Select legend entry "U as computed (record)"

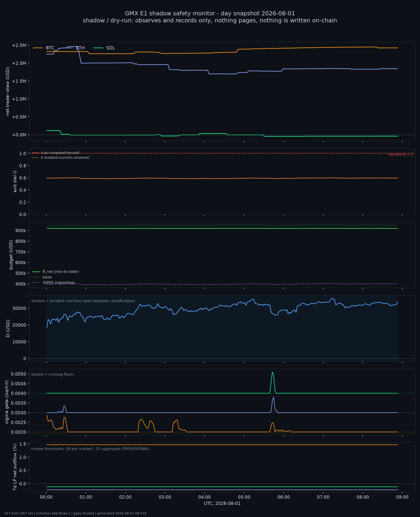pos(60,153)
